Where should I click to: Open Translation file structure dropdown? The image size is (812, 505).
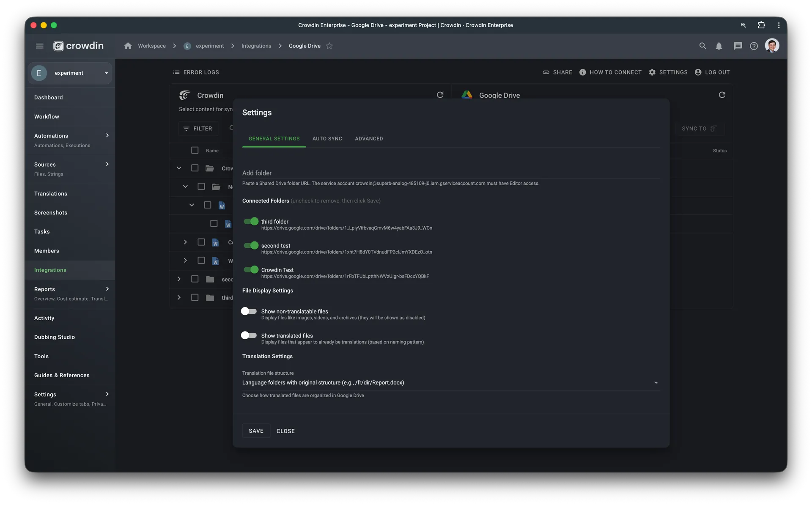click(x=450, y=382)
